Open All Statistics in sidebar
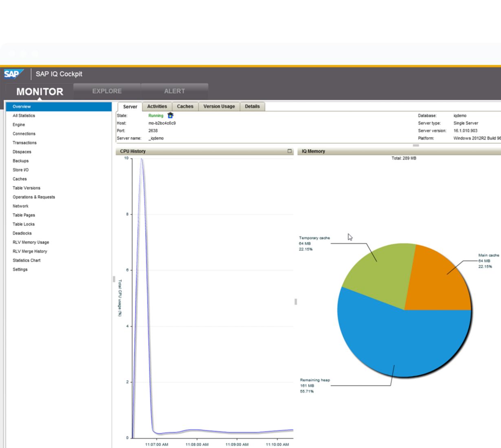 click(24, 116)
